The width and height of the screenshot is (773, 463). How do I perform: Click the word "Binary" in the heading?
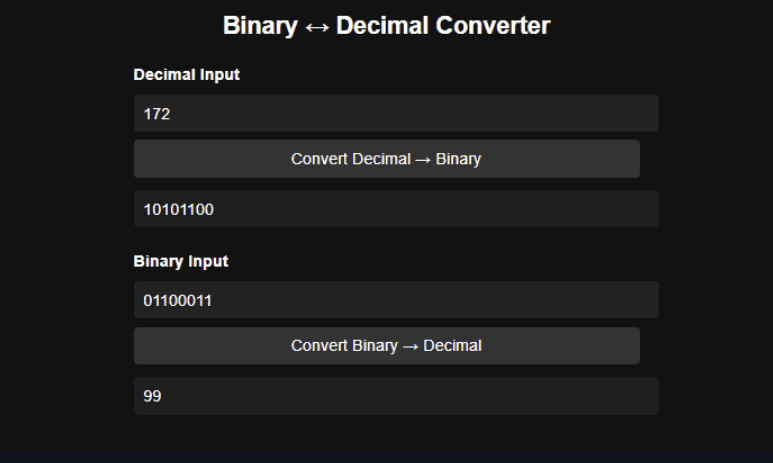[x=259, y=27]
